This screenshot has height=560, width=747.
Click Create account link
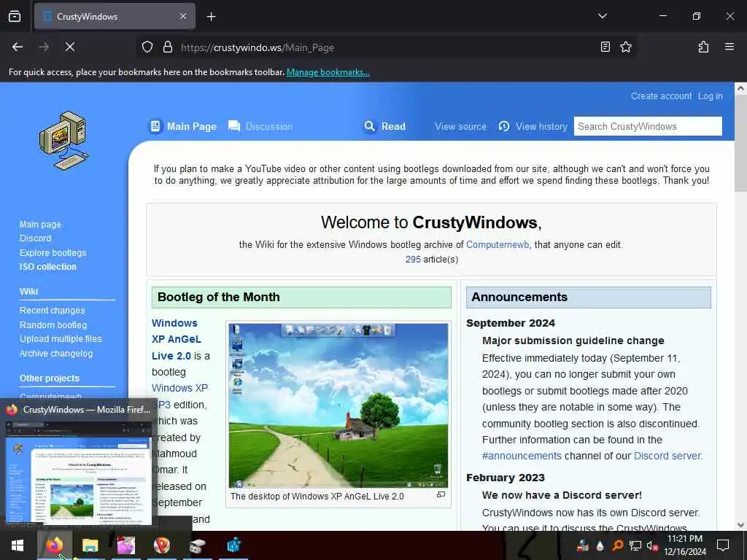[x=661, y=96]
